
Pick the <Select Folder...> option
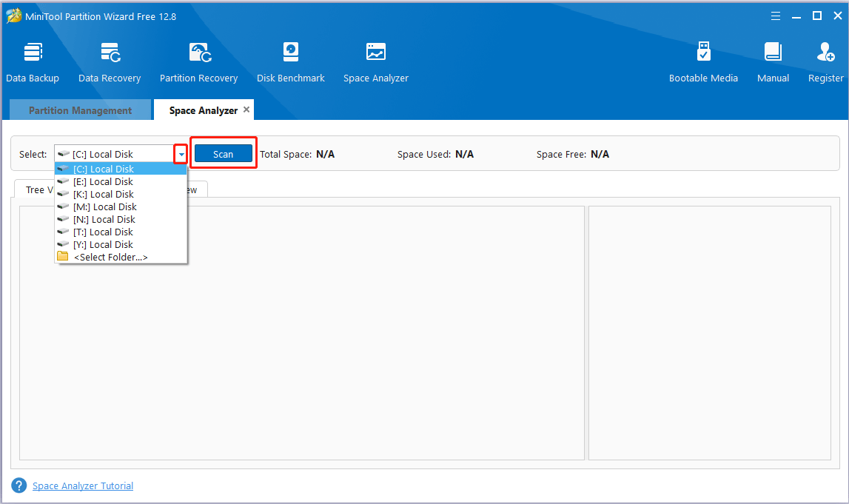tap(121, 257)
